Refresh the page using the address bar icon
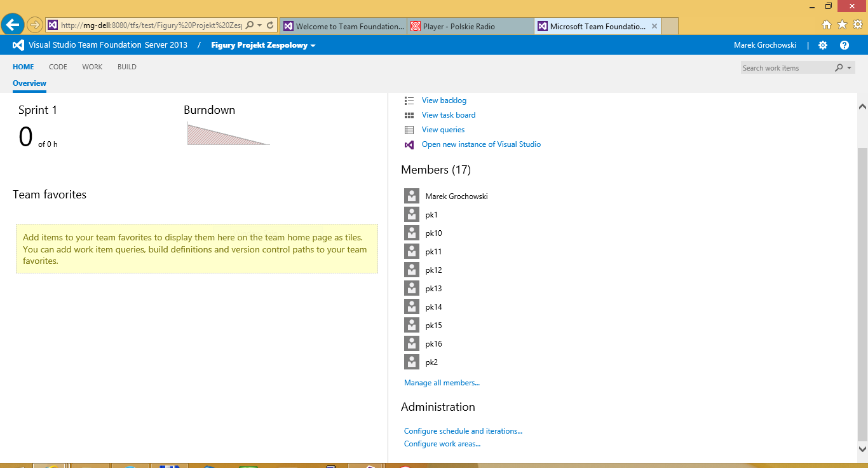Image resolution: width=868 pixels, height=468 pixels. coord(270,25)
